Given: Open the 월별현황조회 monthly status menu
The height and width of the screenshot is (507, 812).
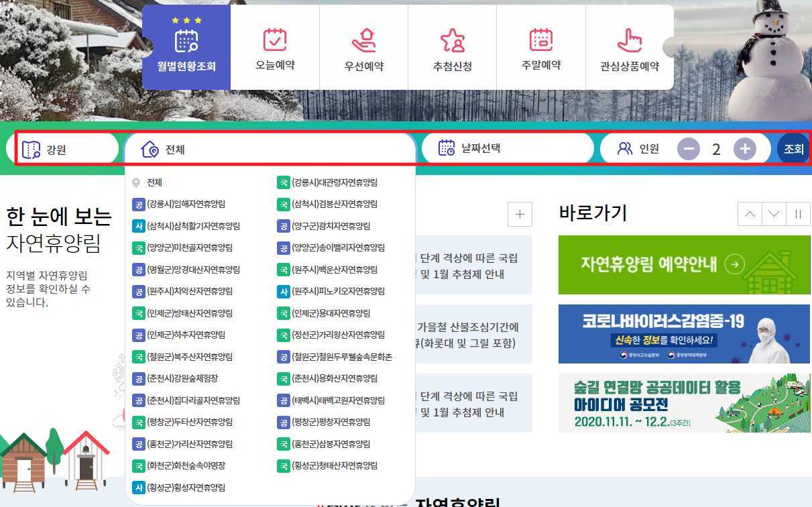Looking at the screenshot, I should [186, 46].
